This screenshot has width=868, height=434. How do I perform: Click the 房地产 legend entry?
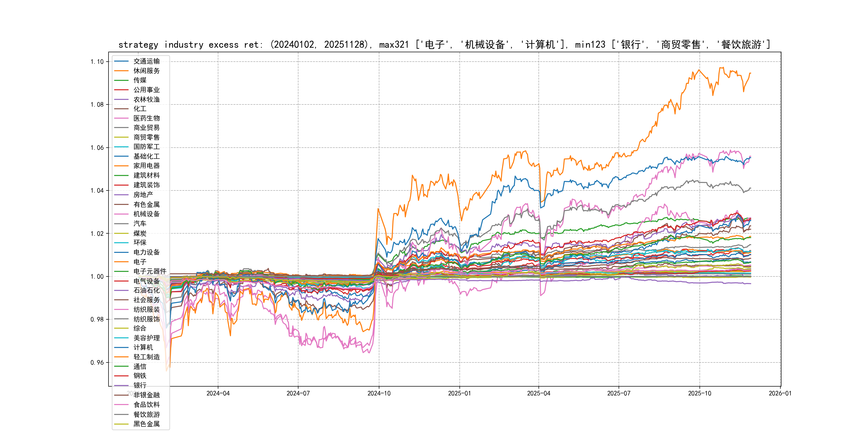143,195
